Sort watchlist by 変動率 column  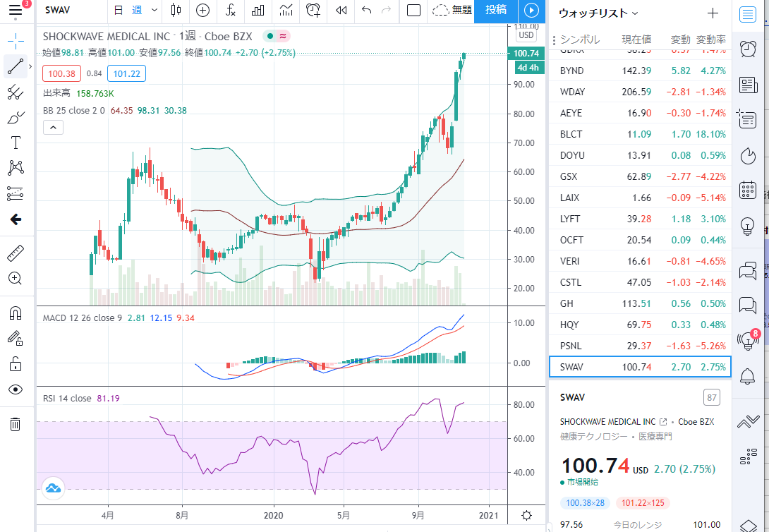coord(711,40)
